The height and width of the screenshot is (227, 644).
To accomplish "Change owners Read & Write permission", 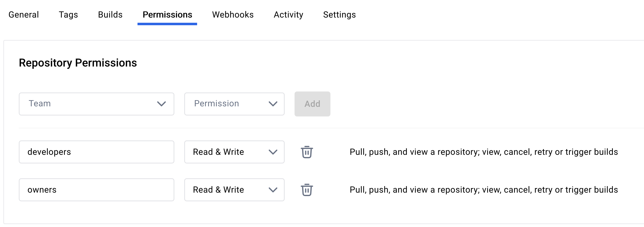I will [234, 190].
